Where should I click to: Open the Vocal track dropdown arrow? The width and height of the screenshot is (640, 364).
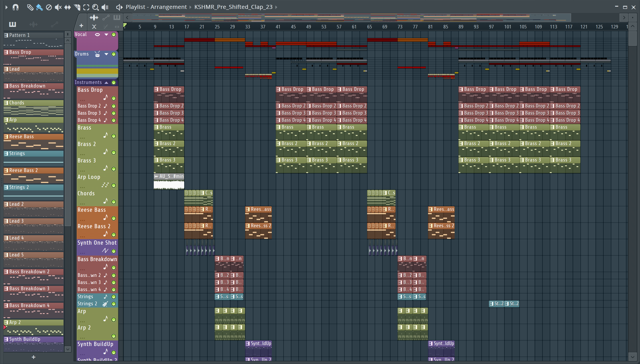(106, 34)
